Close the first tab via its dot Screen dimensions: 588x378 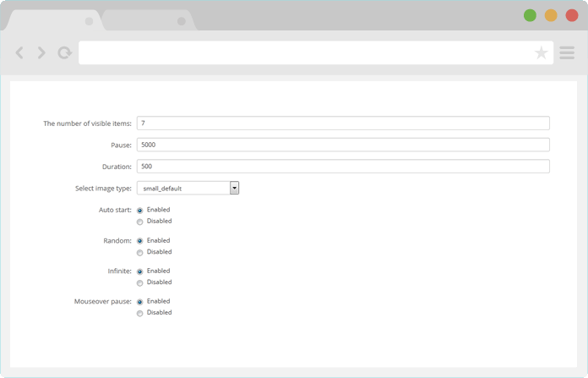point(89,21)
